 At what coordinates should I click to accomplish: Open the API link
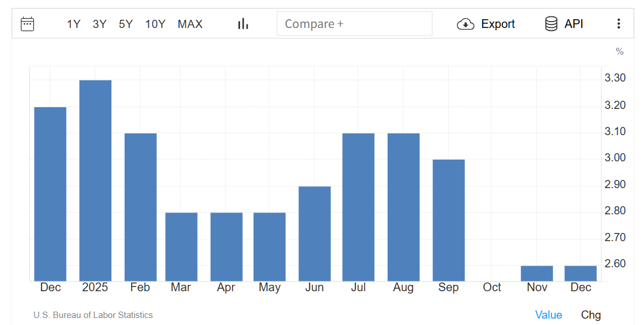coord(573,24)
